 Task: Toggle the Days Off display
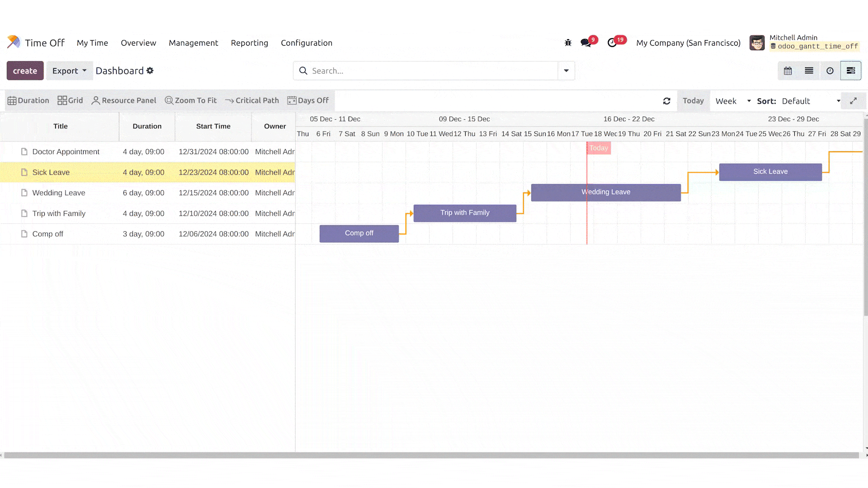pos(308,101)
